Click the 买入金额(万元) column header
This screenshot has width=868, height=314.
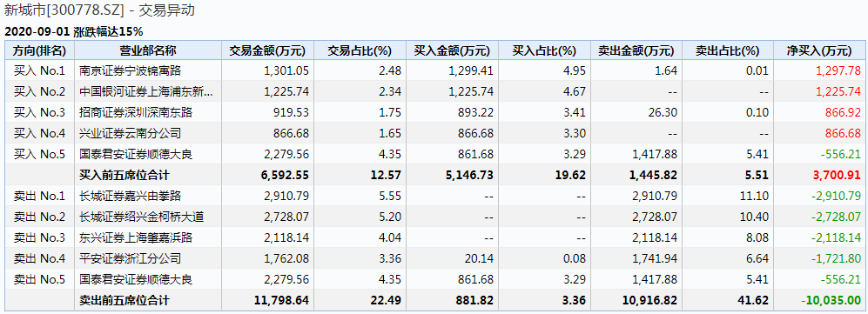click(452, 51)
